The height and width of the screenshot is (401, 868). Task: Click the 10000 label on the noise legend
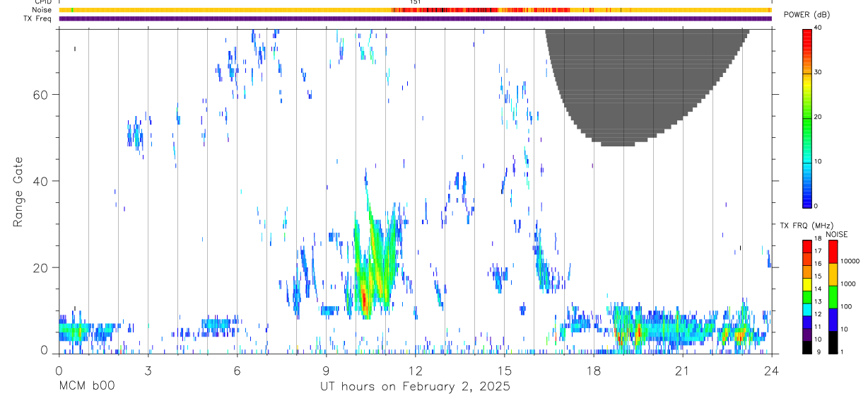point(850,261)
